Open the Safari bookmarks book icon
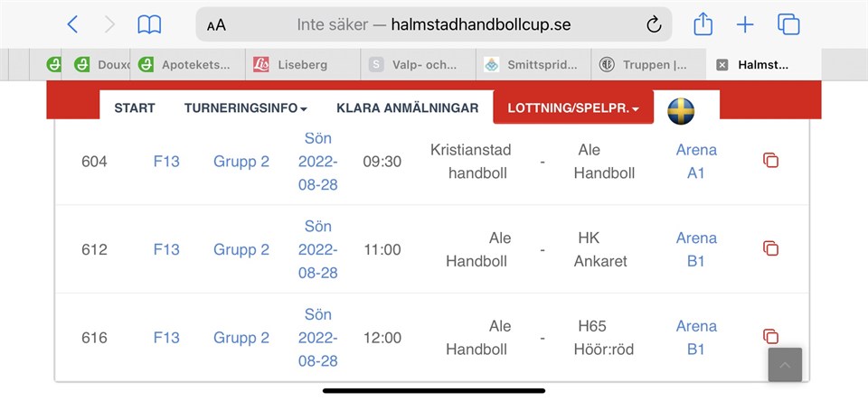Screen dimensions: 868x401 click(149, 24)
